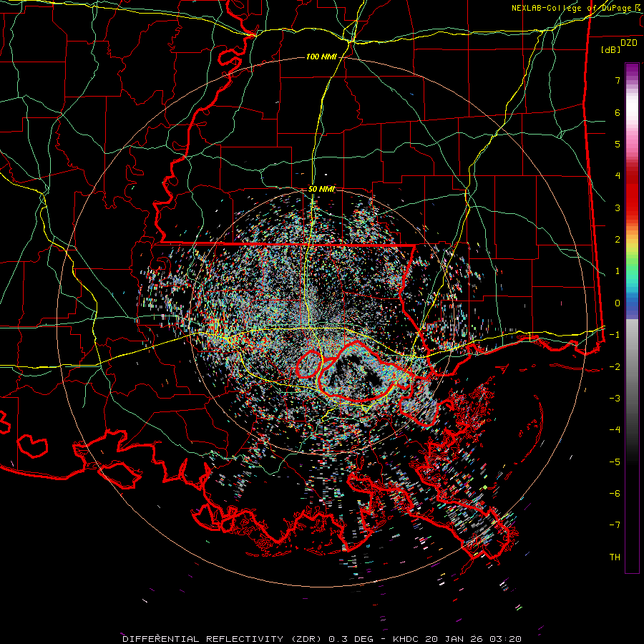The width and height of the screenshot is (644, 644).
Task: Click the 3 value on legend
Action: [618, 208]
